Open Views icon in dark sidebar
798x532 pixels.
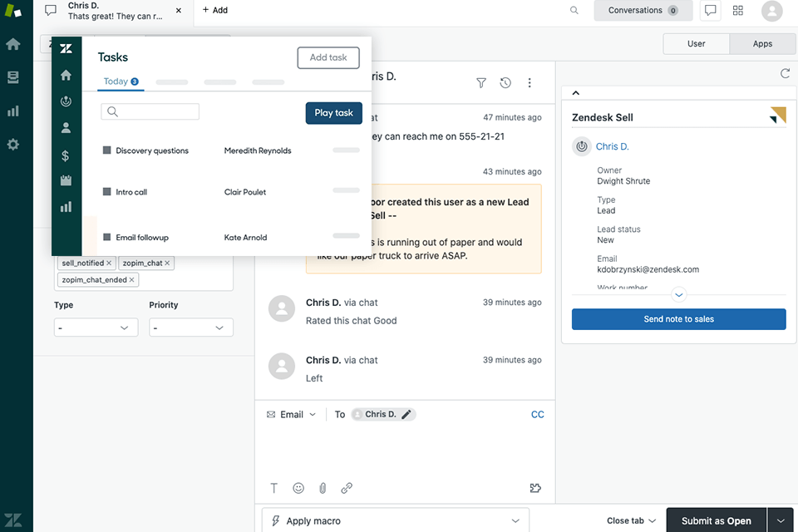(13, 76)
